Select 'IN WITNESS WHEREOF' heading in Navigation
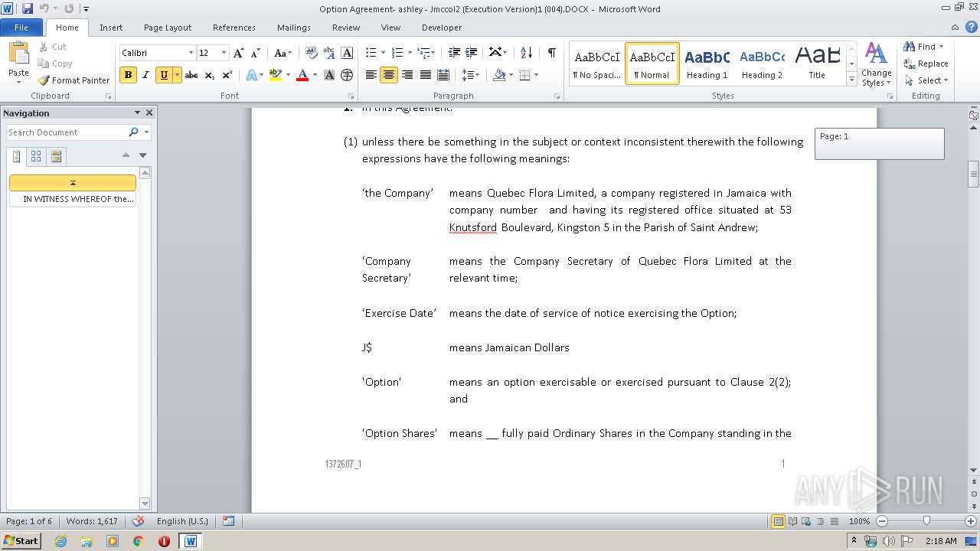Viewport: 980px width, 551px height. pyautogui.click(x=73, y=199)
